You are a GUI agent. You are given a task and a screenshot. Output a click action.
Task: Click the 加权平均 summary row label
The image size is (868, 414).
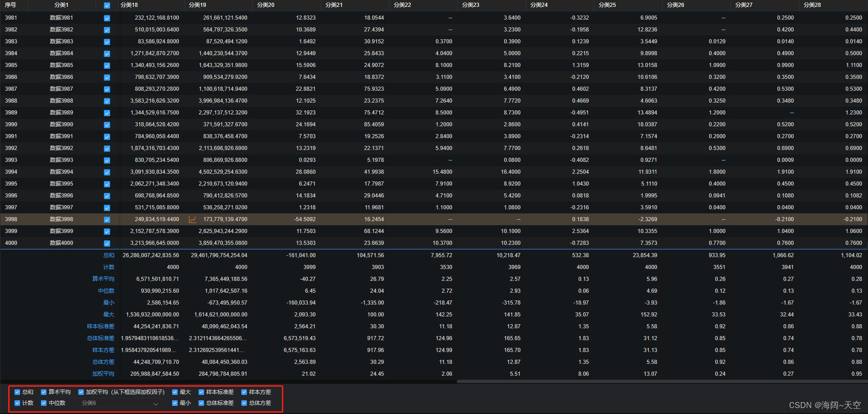[x=103, y=374]
